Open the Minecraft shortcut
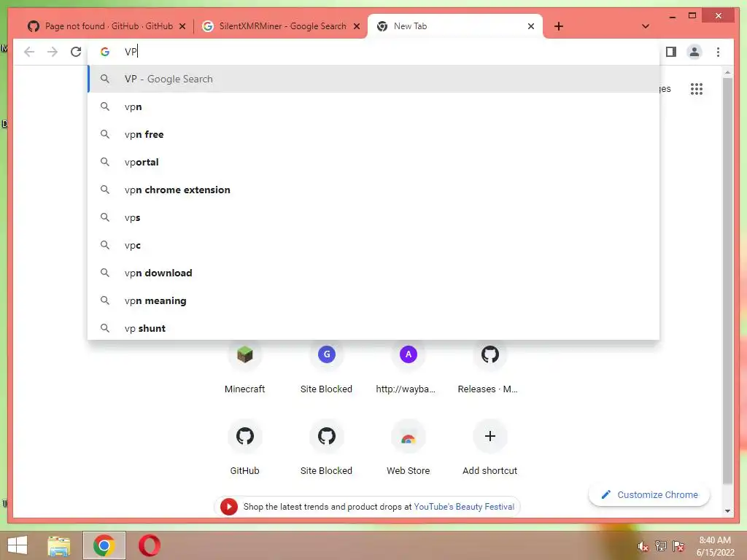Image resolution: width=747 pixels, height=560 pixels. click(245, 367)
